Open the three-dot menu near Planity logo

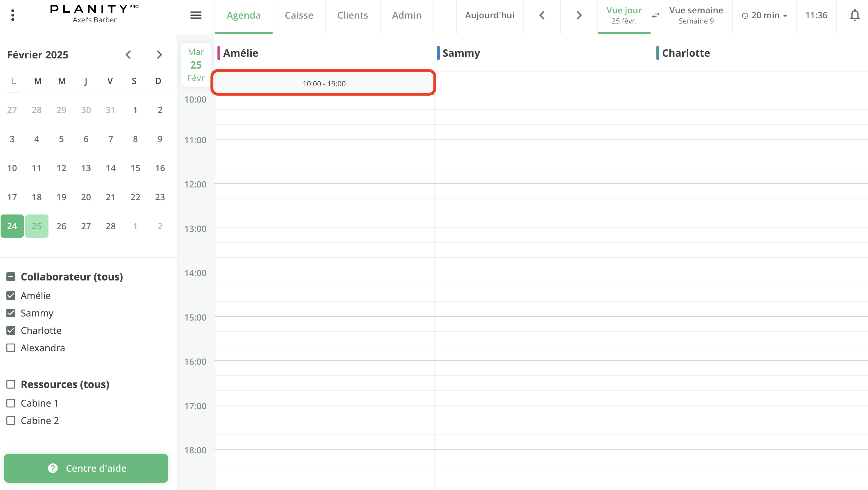(12, 15)
